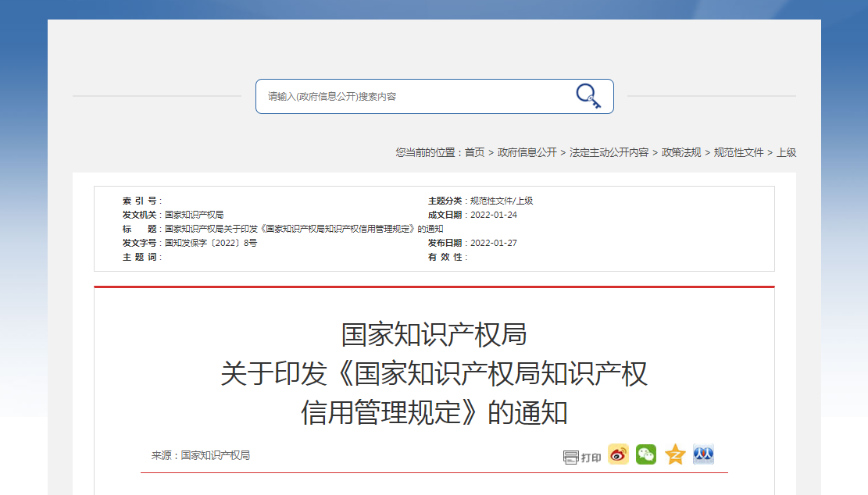
Task: Select the 发文机关 value 国家知识产权局
Action: click(x=195, y=215)
